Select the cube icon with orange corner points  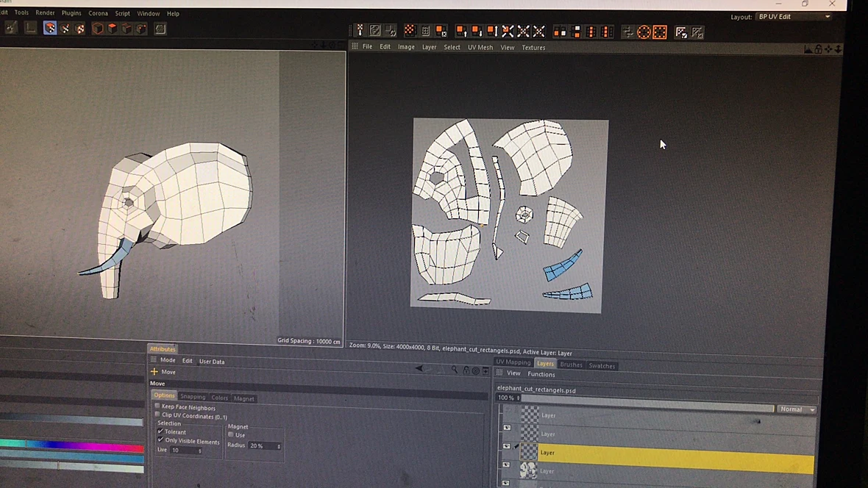[141, 28]
